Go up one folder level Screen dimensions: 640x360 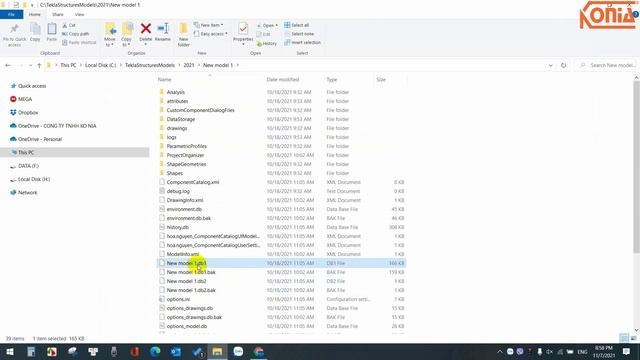pyautogui.click(x=39, y=65)
